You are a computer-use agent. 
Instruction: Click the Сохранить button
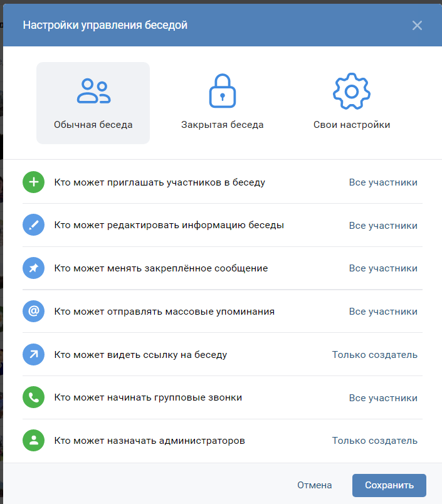coord(389,485)
